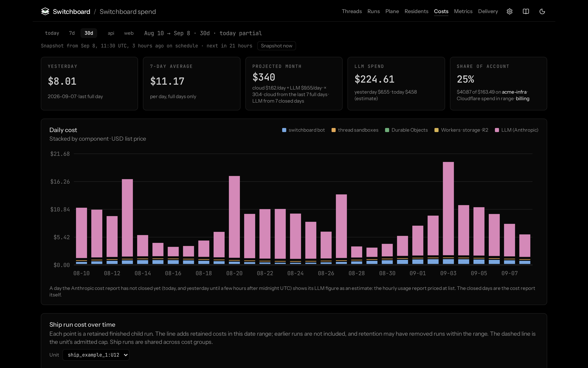This screenshot has height=368, width=588.
Task: Click the Daily cost heading
Action: pos(63,130)
